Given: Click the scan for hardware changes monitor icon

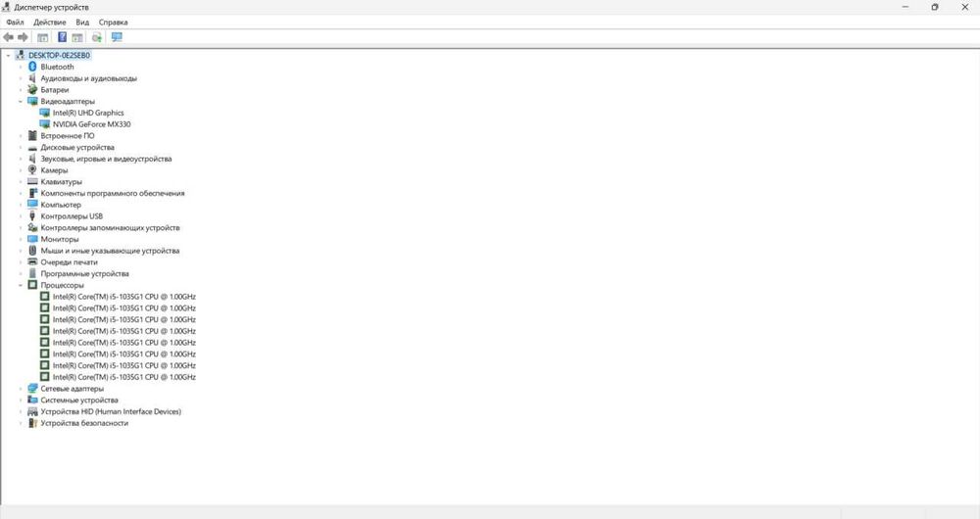Looking at the screenshot, I should coord(117,37).
